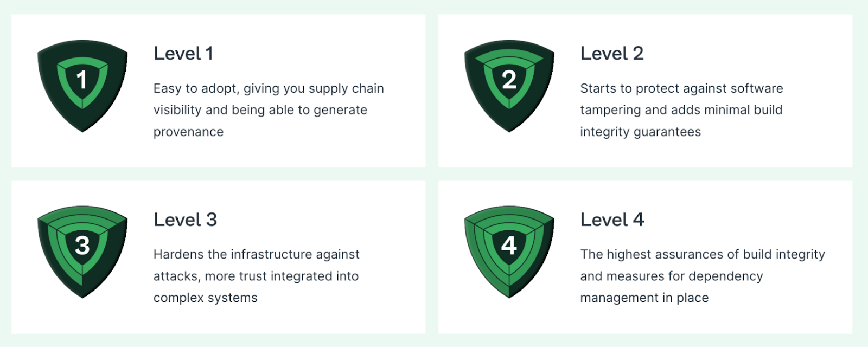Click "Hardens the infrastructure against" line
Viewport: 868px width, 348px height.
(x=256, y=254)
